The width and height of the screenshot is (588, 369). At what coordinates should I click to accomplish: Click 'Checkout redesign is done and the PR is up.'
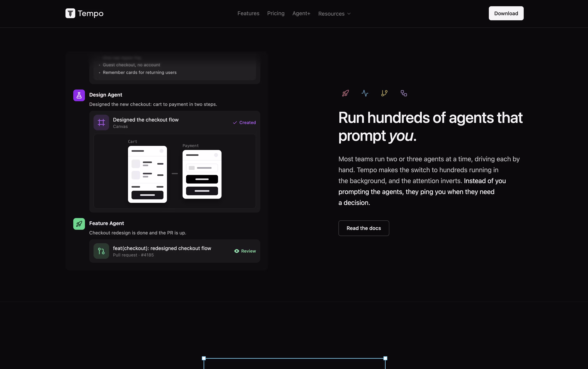coord(138,233)
